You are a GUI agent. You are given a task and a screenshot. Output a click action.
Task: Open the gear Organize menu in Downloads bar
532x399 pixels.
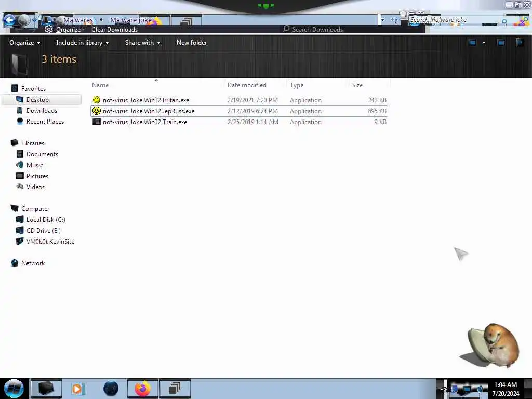[x=64, y=30]
